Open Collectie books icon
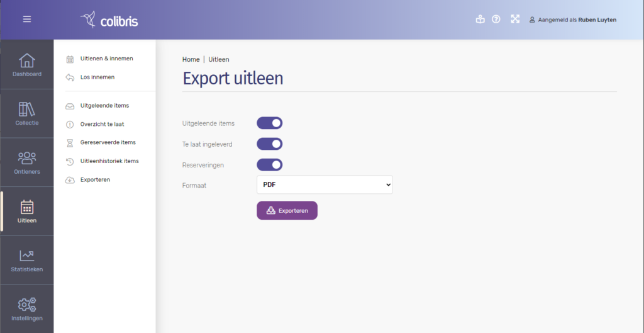 tap(27, 110)
